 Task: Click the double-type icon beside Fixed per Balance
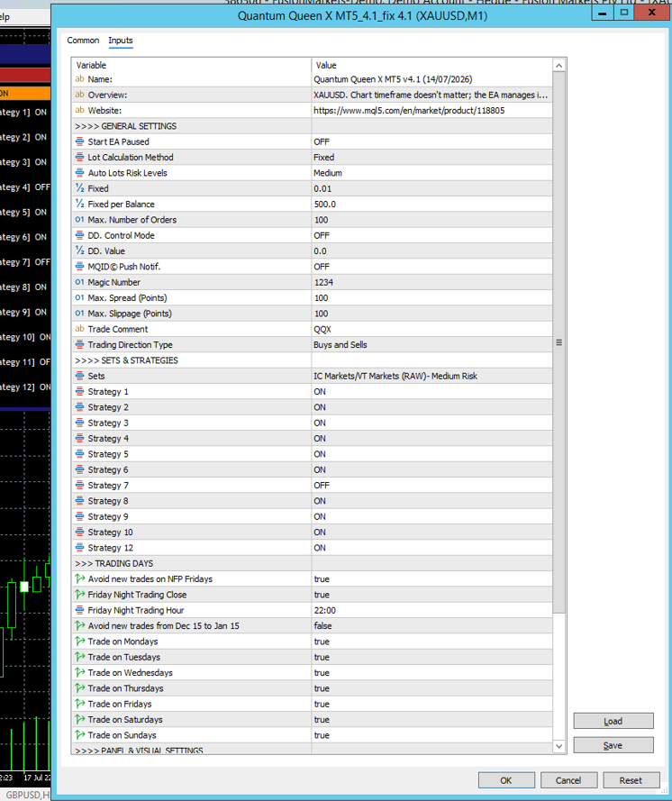pyautogui.click(x=79, y=204)
